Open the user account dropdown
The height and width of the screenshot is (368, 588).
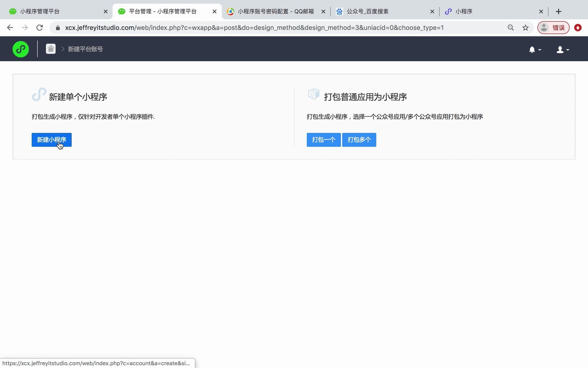[562, 50]
